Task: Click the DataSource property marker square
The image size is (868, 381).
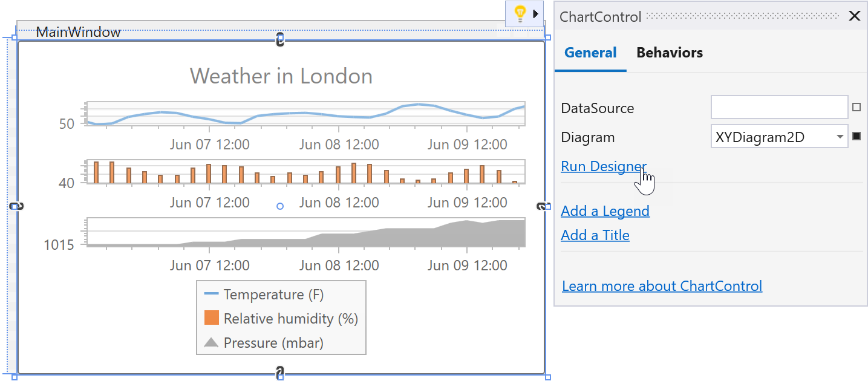Action: (x=856, y=108)
